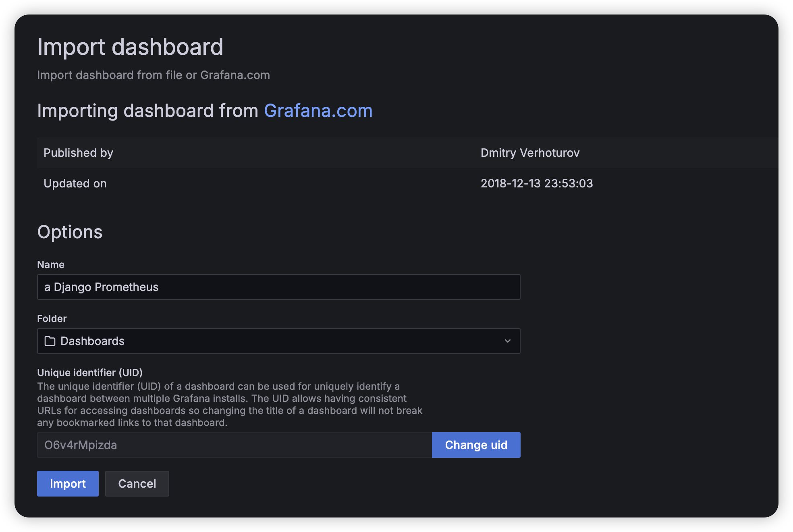Click the Name field label
Viewport: 793px width, 532px height.
coord(51,264)
